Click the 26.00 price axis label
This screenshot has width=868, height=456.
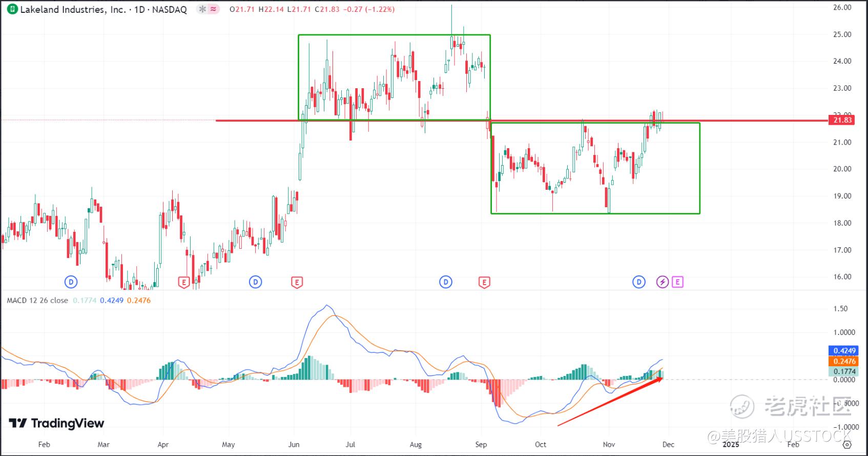point(842,8)
